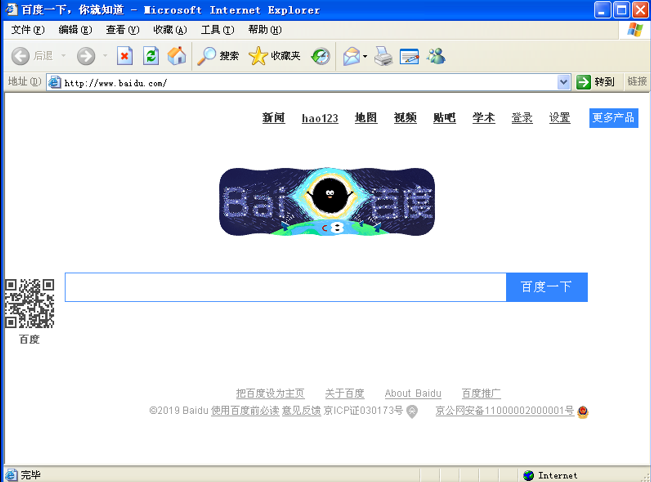
Task: Click the 百度 label under QR code
Action: click(x=29, y=339)
